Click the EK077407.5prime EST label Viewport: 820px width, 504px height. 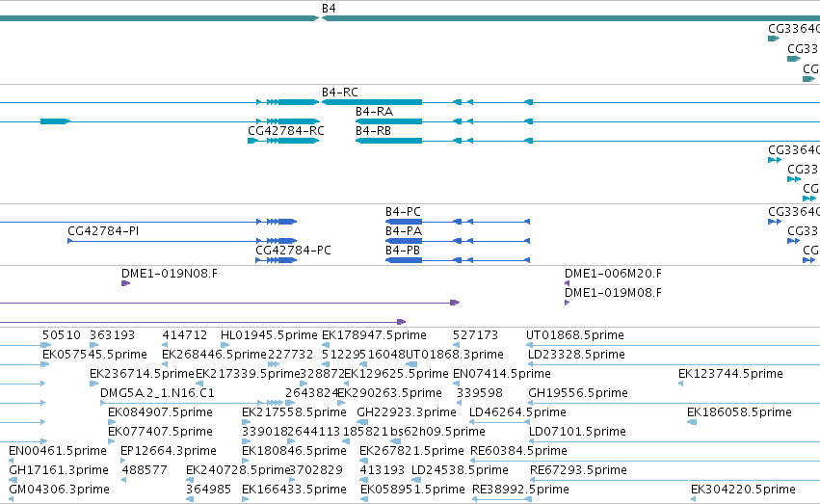(x=160, y=432)
